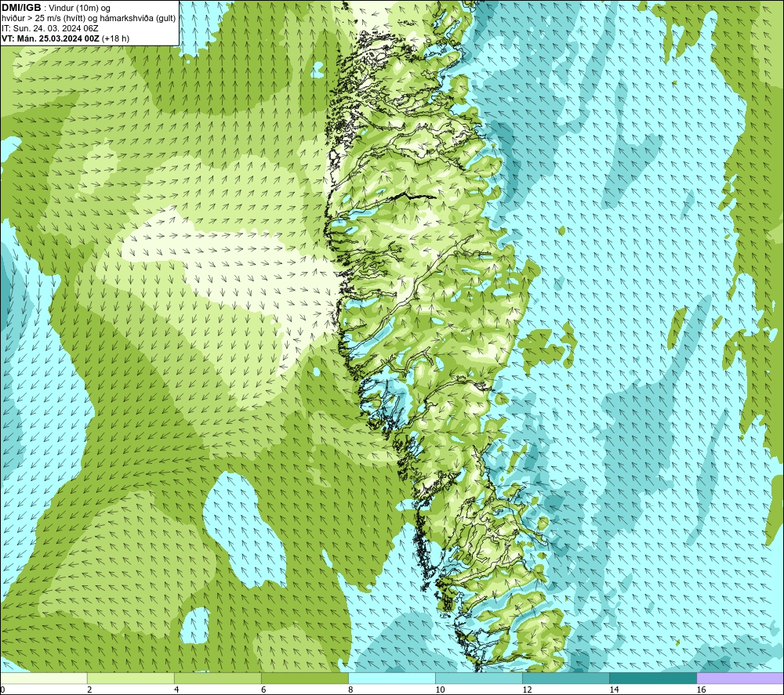784x695 pixels.
Task: Click the legend scale label "8"
Action: point(350,690)
